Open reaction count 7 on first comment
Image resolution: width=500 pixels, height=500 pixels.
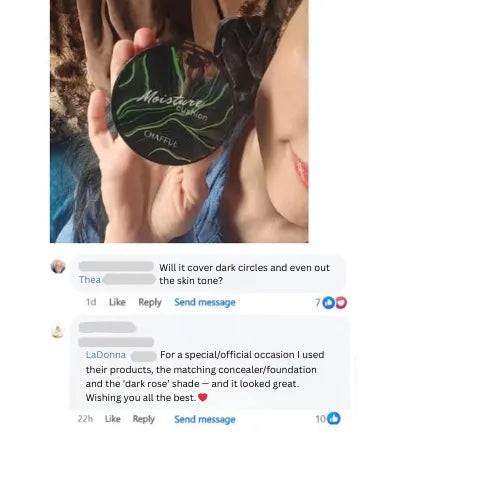click(318, 302)
